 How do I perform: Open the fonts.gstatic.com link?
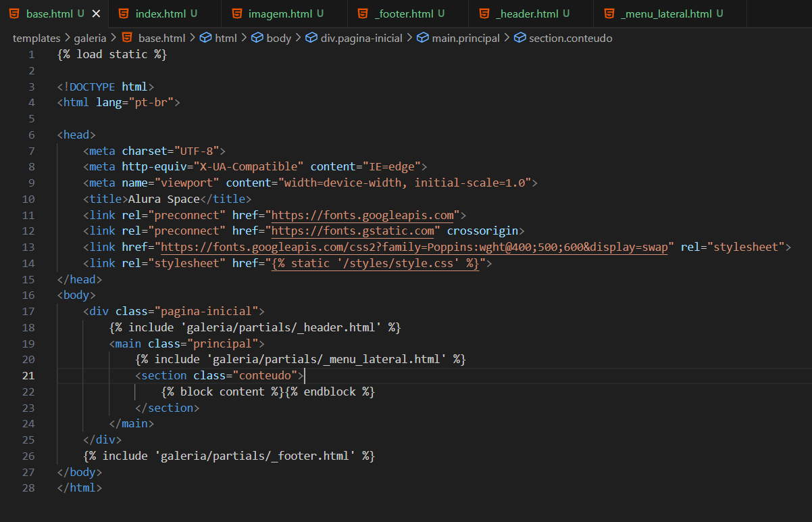click(353, 231)
